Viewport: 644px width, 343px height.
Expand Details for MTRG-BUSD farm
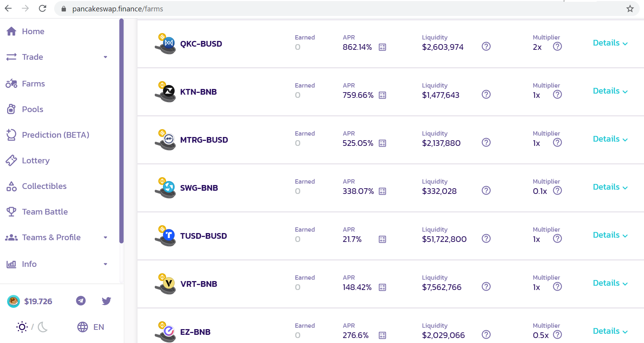click(x=610, y=139)
